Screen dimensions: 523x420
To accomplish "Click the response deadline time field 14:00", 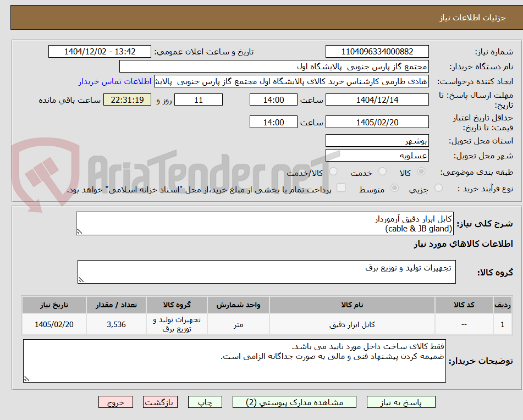I will coord(273,100).
